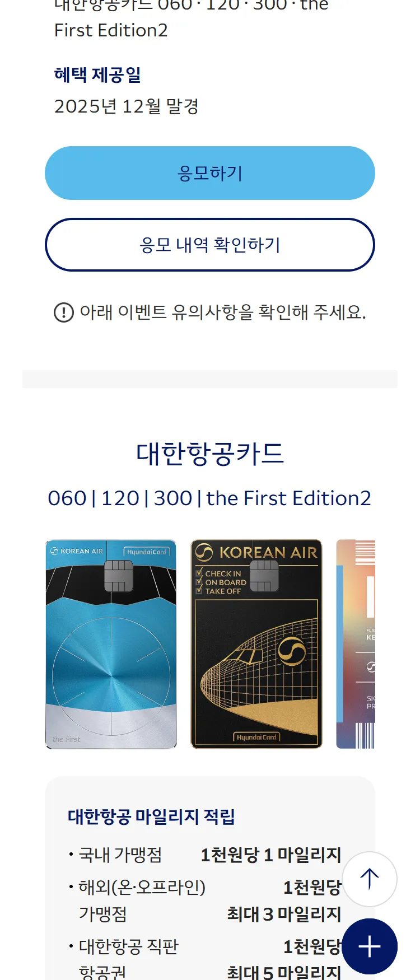
Task: Tap the chip on the black card
Action: coord(264,576)
